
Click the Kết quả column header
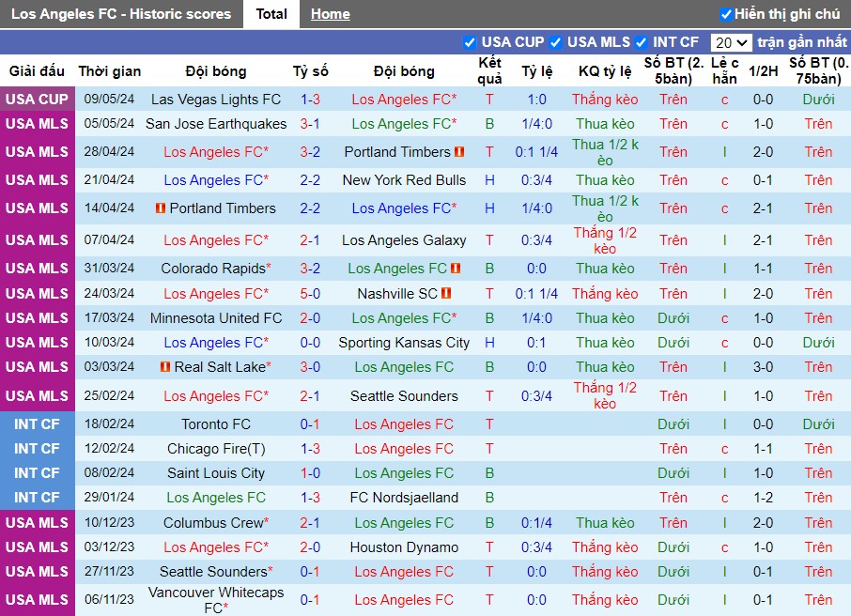[x=489, y=70]
